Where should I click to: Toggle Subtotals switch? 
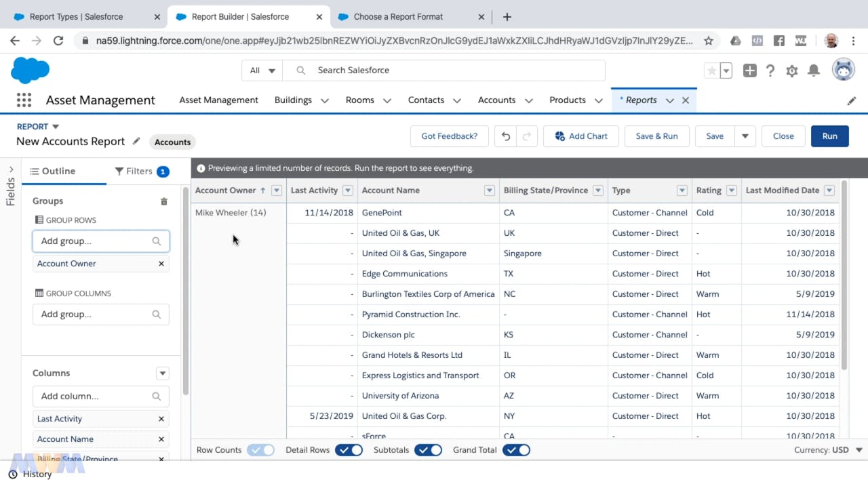click(428, 450)
